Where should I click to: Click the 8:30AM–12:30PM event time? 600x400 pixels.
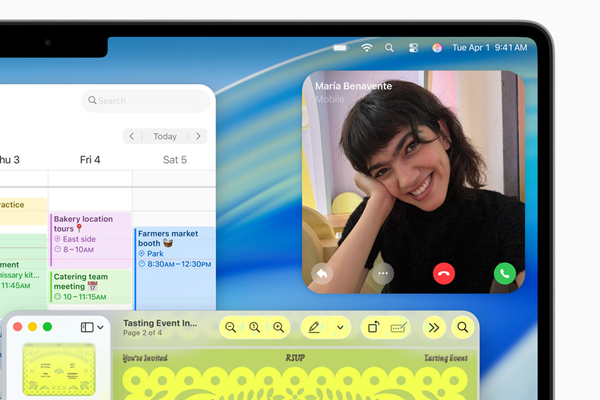[x=179, y=264]
